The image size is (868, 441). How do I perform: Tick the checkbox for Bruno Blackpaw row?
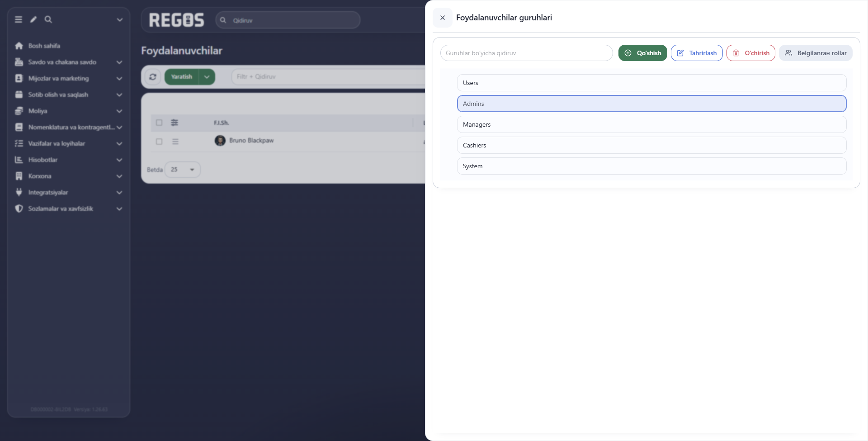(x=159, y=142)
